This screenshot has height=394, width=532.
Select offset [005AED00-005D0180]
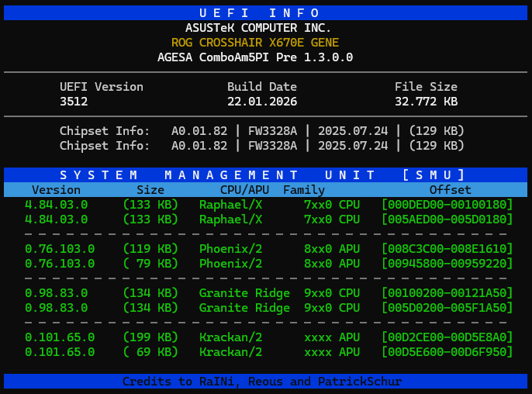point(447,219)
